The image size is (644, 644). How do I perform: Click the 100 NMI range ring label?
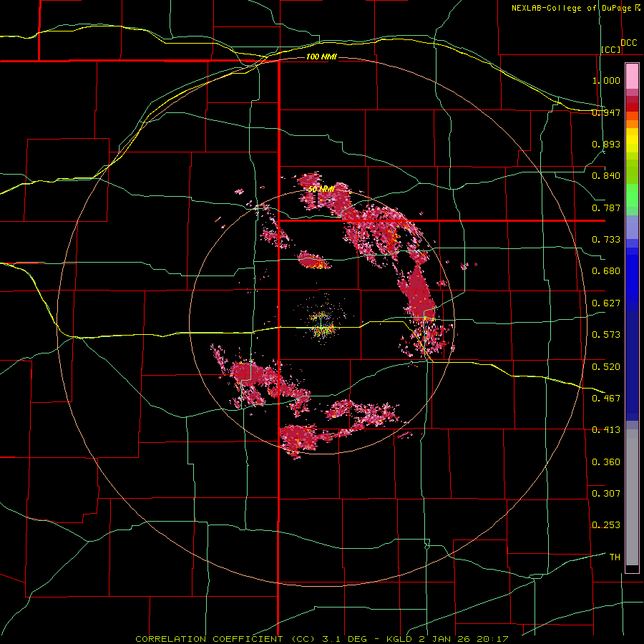[321, 57]
